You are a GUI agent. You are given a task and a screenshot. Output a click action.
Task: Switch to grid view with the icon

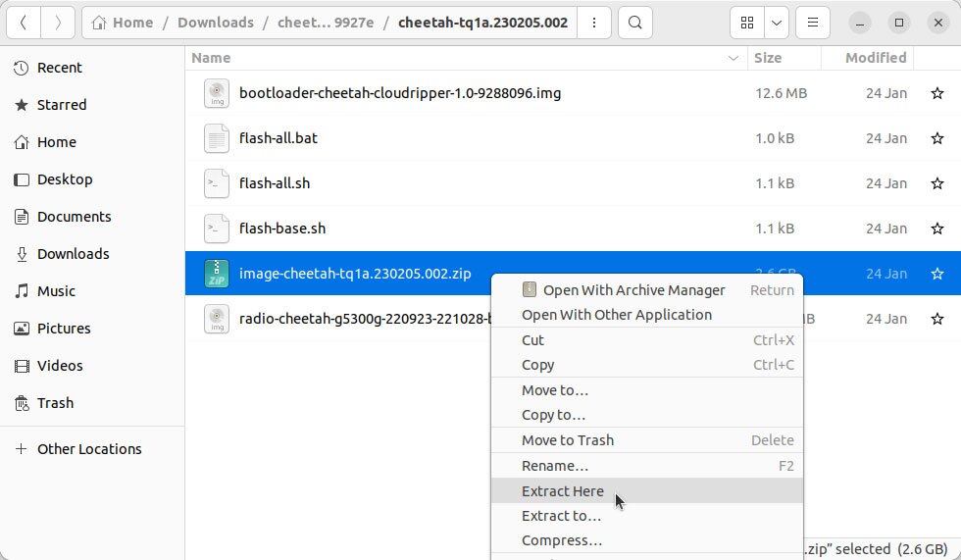[747, 23]
